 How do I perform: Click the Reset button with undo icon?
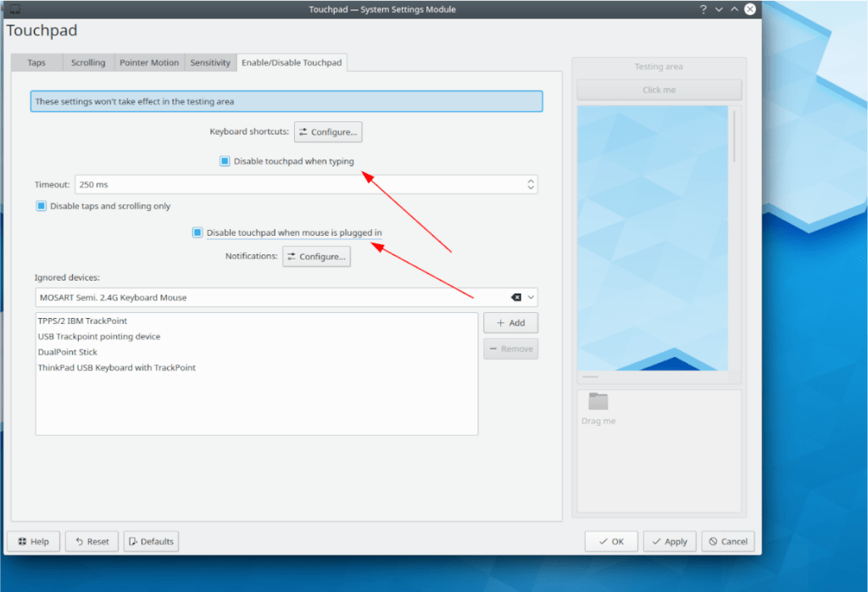[92, 541]
